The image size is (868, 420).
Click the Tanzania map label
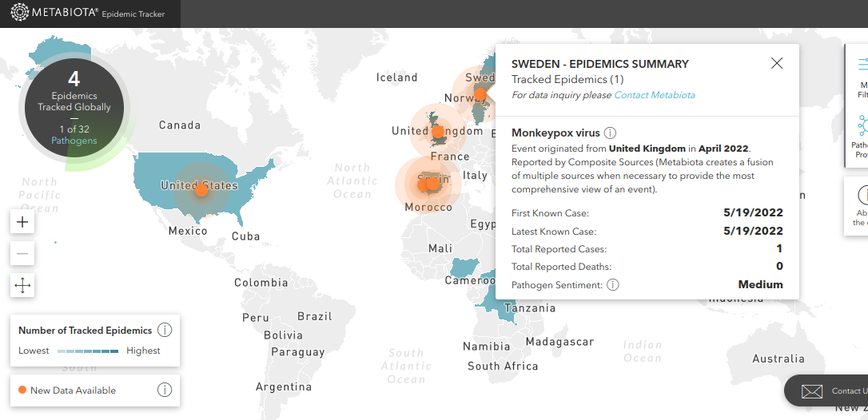pyautogui.click(x=530, y=308)
